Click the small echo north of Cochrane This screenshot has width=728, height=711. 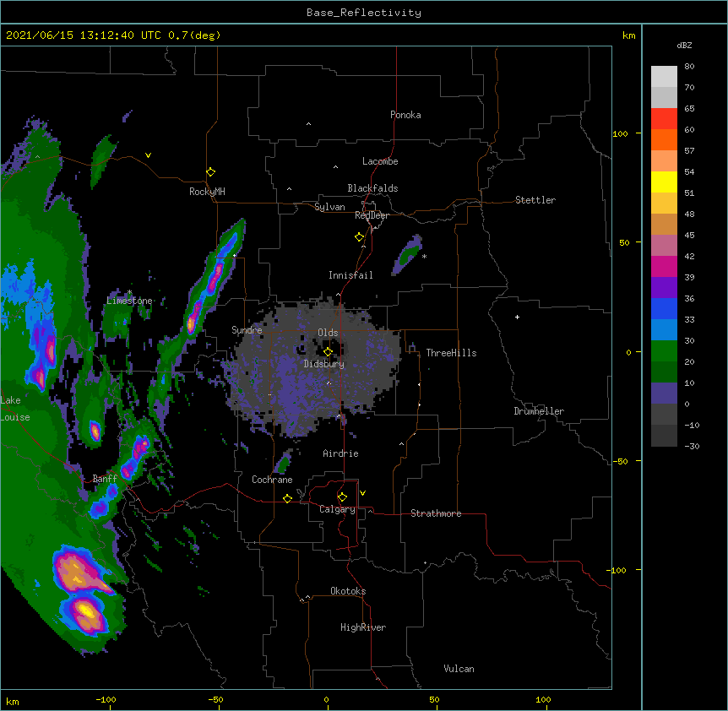(x=283, y=462)
